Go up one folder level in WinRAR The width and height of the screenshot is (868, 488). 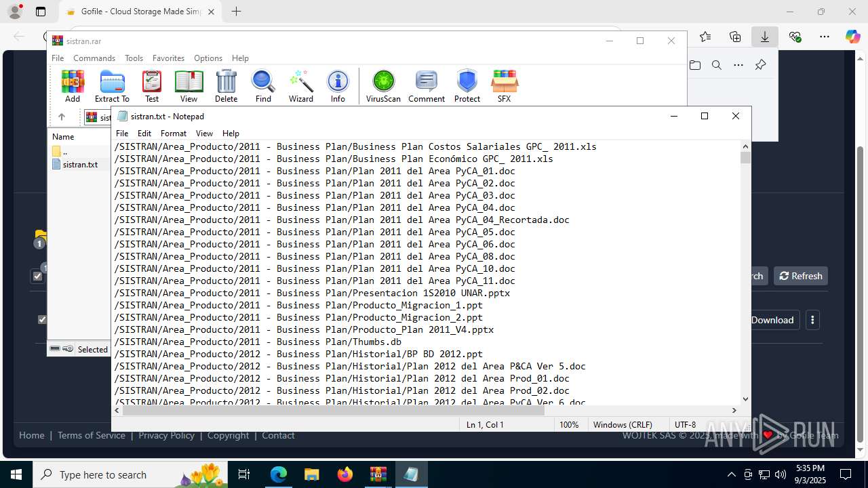click(x=62, y=117)
